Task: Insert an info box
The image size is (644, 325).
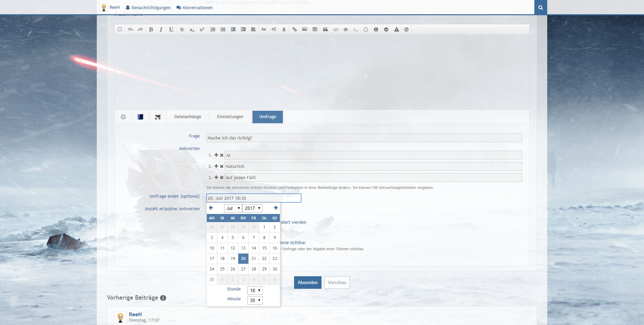Action: (x=376, y=29)
